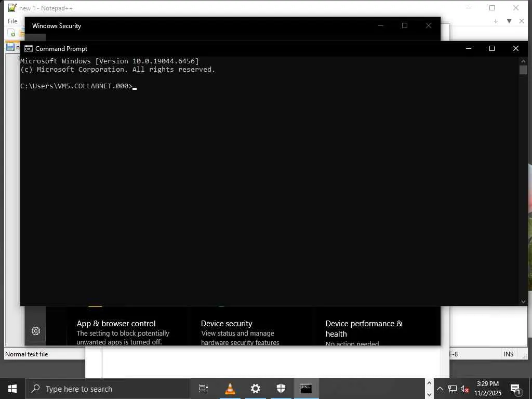532x399 pixels.
Task: Close the Notepad++ window
Action: (516, 8)
